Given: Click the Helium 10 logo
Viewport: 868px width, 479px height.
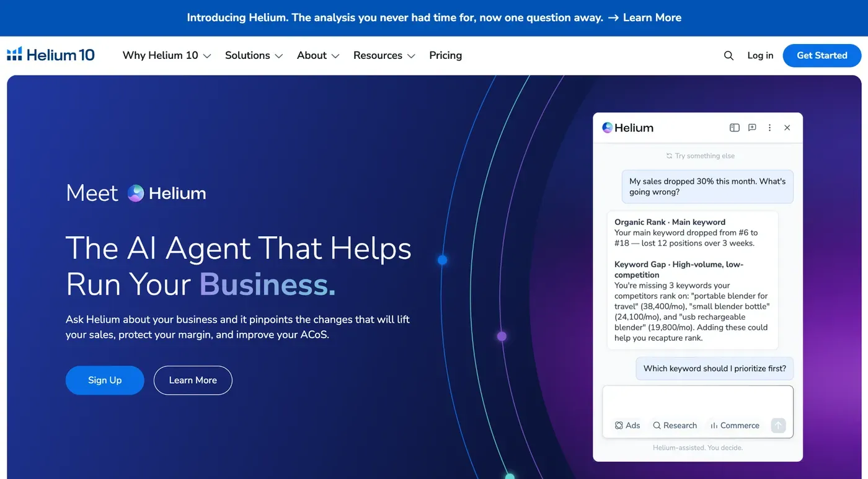Looking at the screenshot, I should tap(51, 55).
